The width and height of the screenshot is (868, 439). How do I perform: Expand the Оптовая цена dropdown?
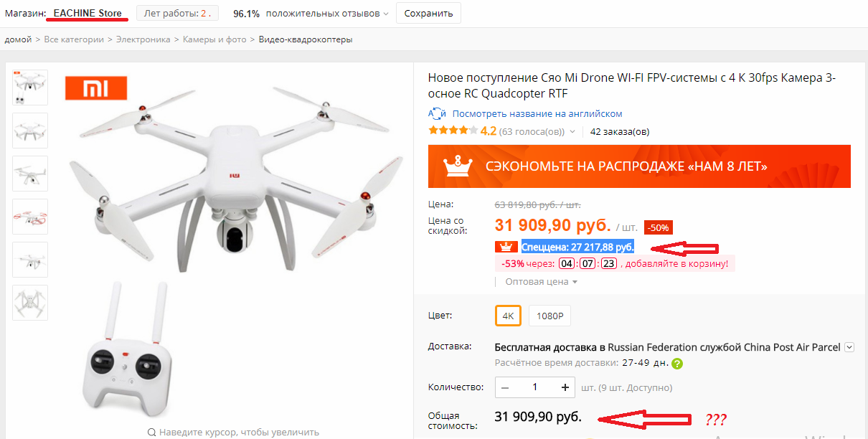pyautogui.click(x=542, y=282)
